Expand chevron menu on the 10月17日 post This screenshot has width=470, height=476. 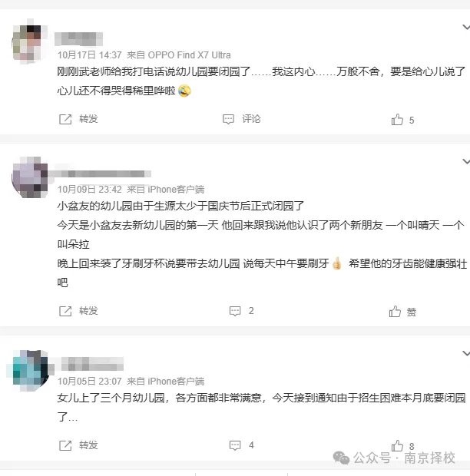point(466,27)
